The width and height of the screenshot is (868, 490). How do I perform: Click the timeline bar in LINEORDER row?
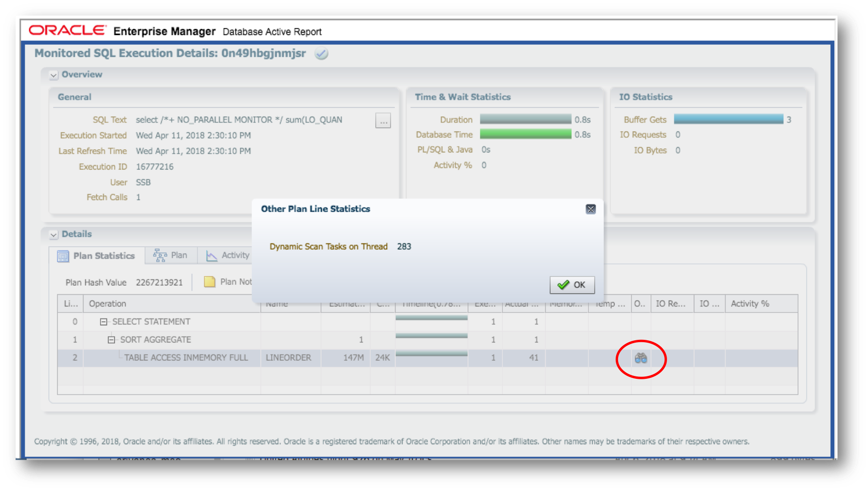tap(431, 354)
